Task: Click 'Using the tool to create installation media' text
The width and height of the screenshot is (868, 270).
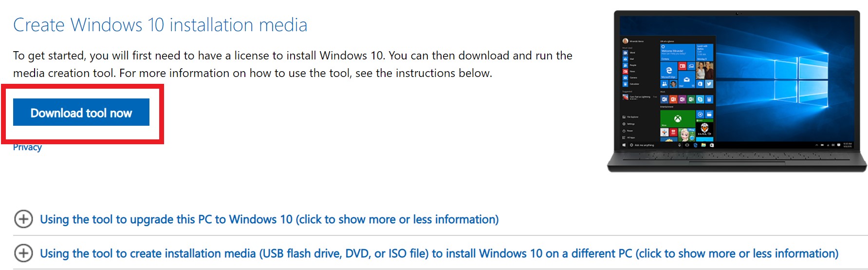Action: (x=439, y=253)
